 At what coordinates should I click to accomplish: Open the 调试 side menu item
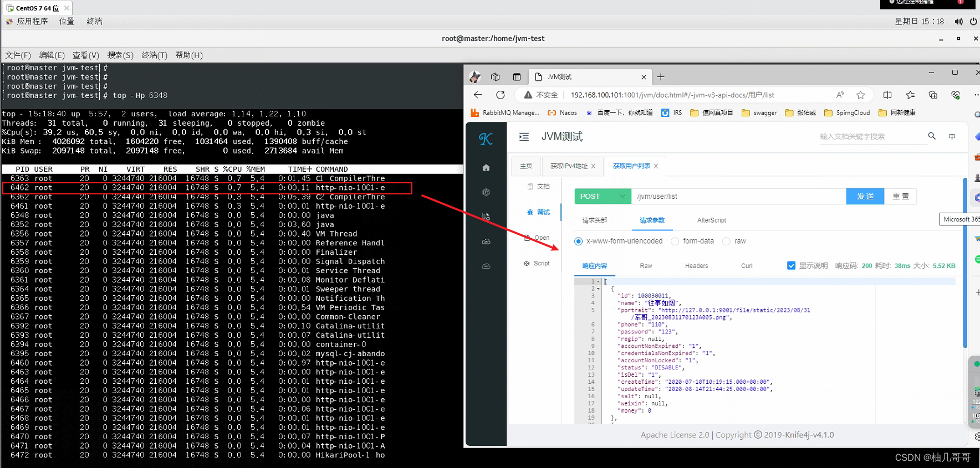pyautogui.click(x=538, y=212)
